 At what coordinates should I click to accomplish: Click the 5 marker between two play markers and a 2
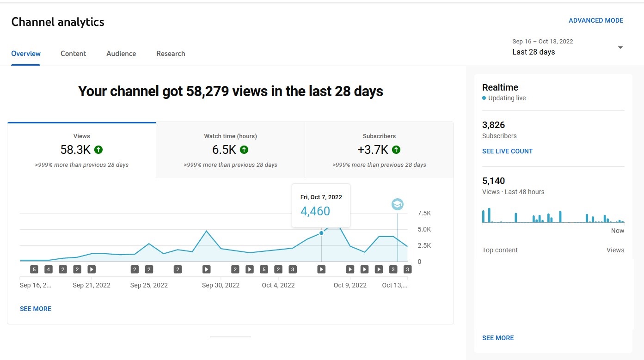(x=264, y=269)
